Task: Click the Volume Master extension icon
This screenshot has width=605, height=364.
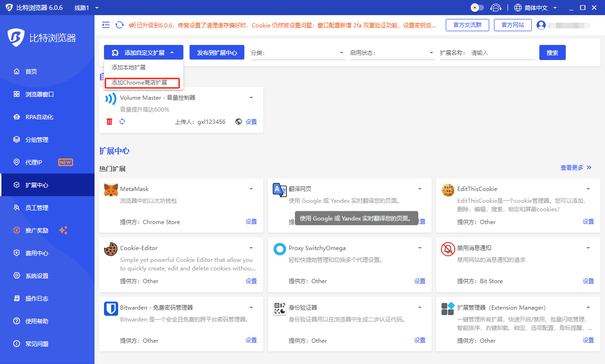Action: click(111, 98)
